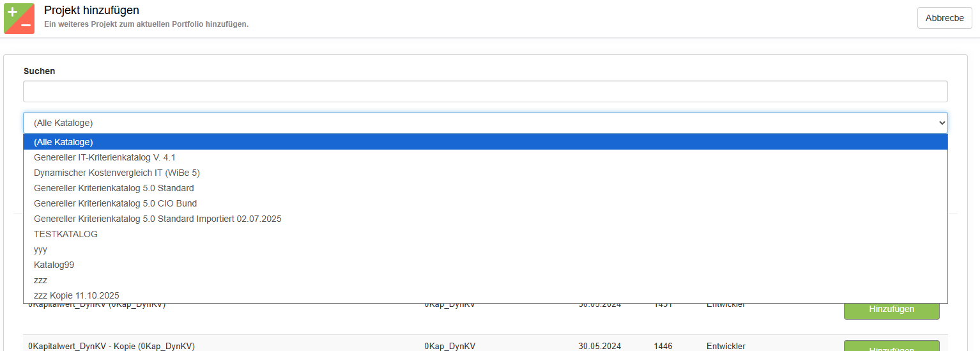Screen dimensions: 980x351
Task: Choose zzz Kopie 11.10.2025 option
Action: 76,295
